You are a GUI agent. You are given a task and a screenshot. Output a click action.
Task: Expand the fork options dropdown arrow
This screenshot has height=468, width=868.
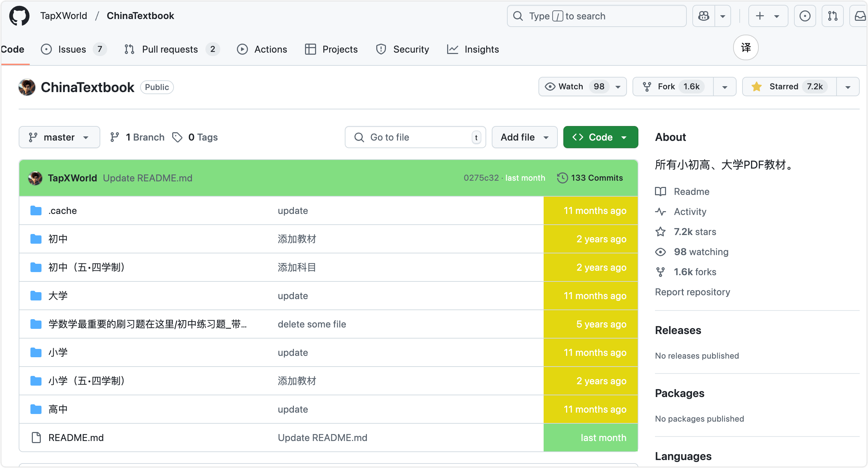[725, 87]
